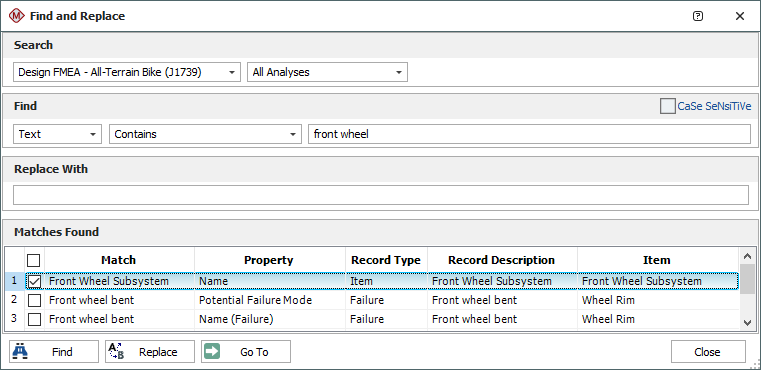
Task: Click 'Failure' record type cell in row 3
Action: 386,320
